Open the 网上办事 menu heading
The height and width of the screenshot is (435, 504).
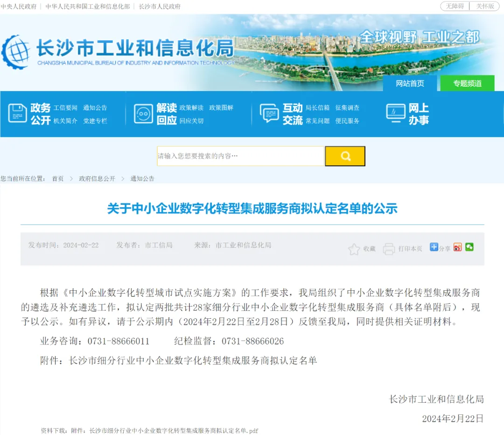click(419, 114)
